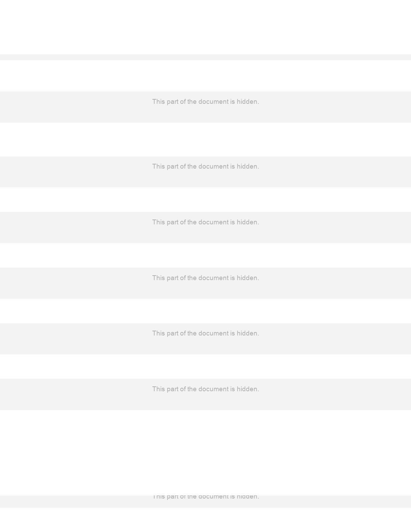Click the white gap between first and second banners
This screenshot has height=532, width=411.
tap(205, 139)
